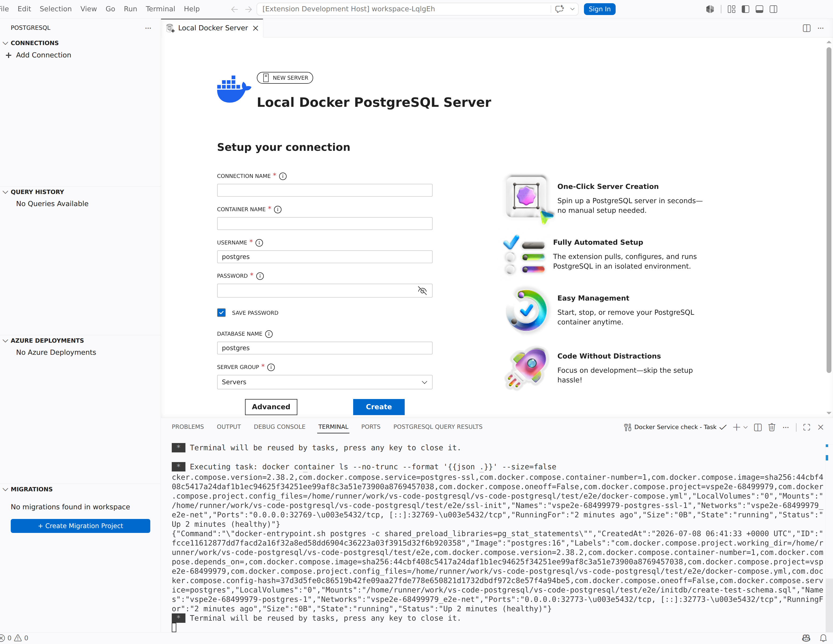
Task: Switch to the Output tab
Action: pos(229,427)
